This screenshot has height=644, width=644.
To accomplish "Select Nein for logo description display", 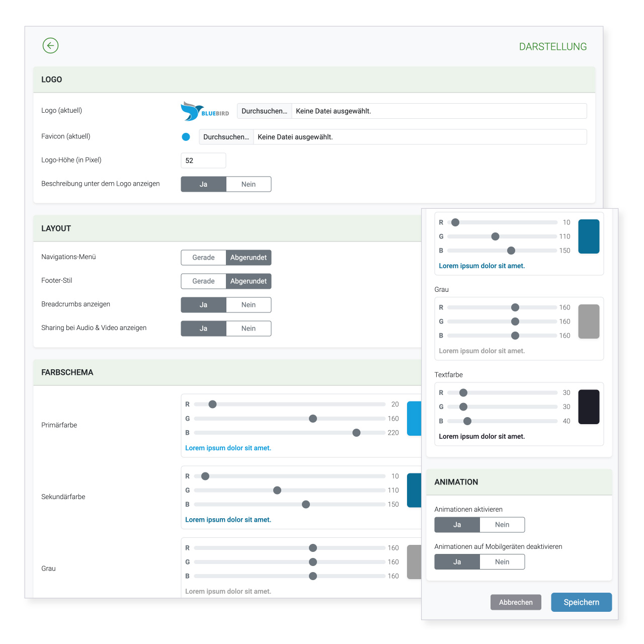I will click(249, 184).
